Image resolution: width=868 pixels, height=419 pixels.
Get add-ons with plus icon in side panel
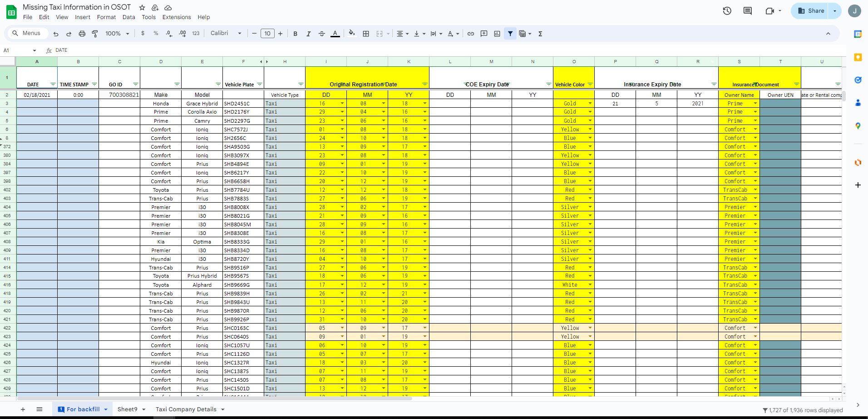(x=858, y=185)
